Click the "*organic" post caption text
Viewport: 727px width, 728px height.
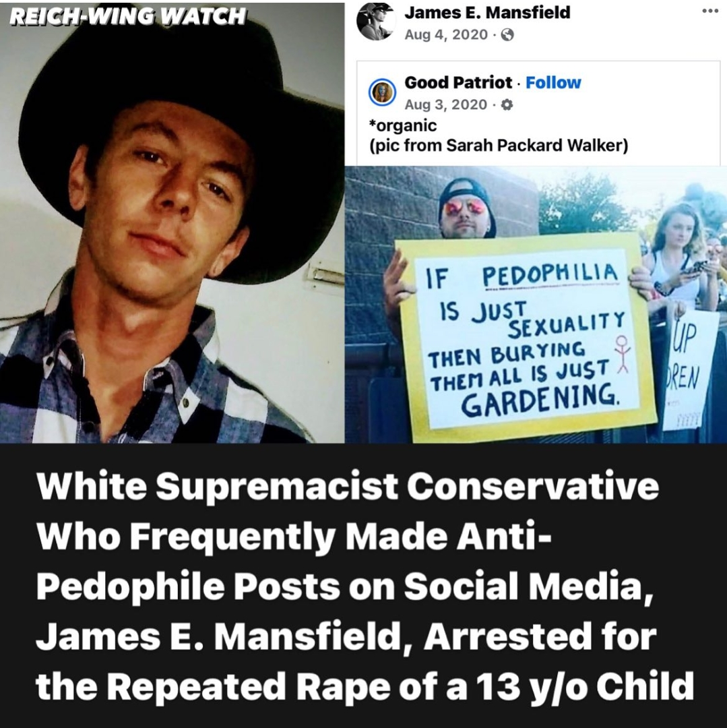(403, 125)
